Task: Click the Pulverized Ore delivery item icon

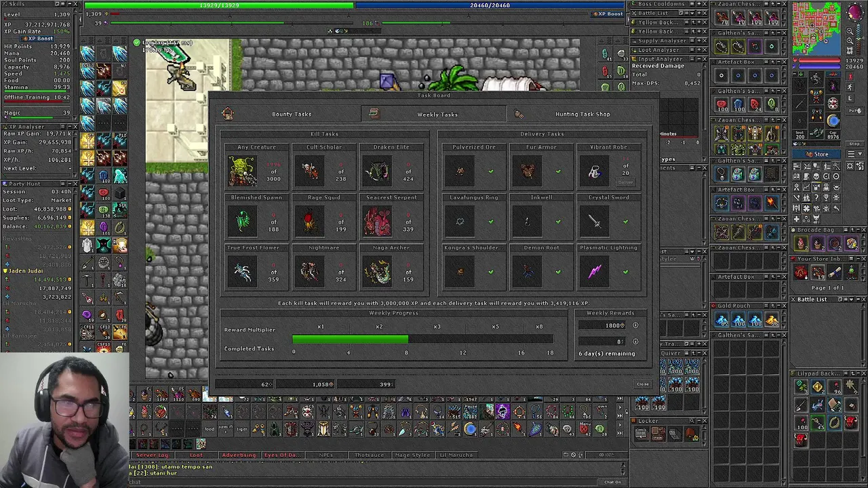Action: pos(460,171)
